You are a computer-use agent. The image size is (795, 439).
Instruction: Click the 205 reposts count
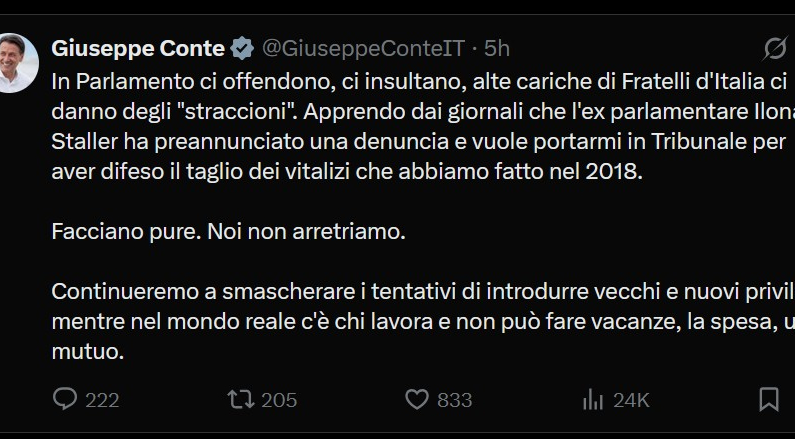pos(279,400)
